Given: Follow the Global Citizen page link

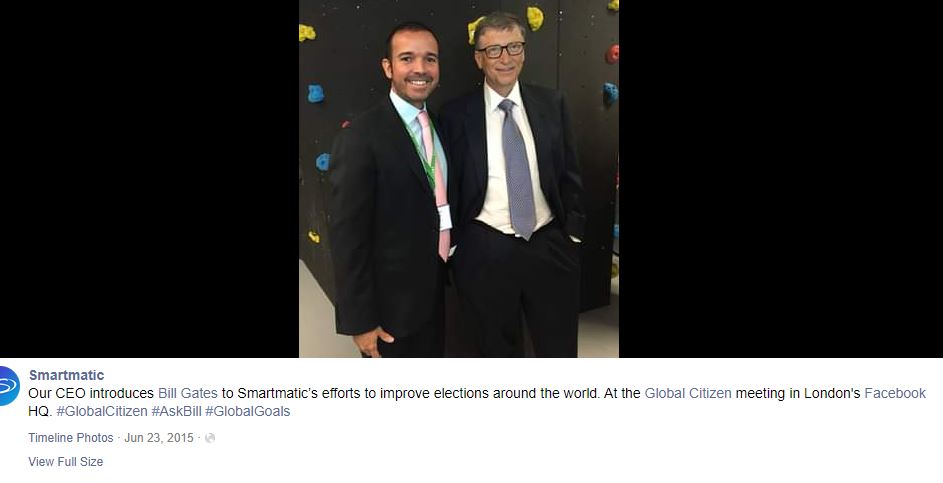Looking at the screenshot, I should (688, 393).
